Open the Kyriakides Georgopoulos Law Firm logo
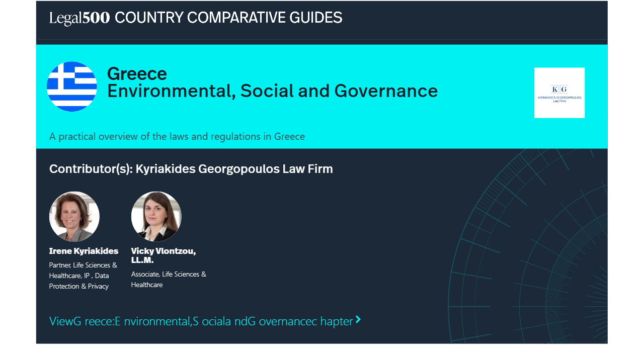644x362 pixels. coord(559,93)
